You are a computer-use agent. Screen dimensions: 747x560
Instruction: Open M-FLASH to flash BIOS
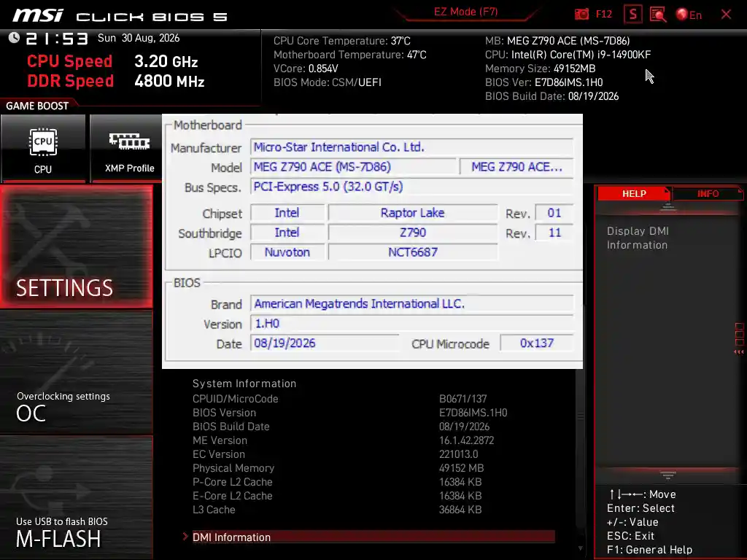76,497
